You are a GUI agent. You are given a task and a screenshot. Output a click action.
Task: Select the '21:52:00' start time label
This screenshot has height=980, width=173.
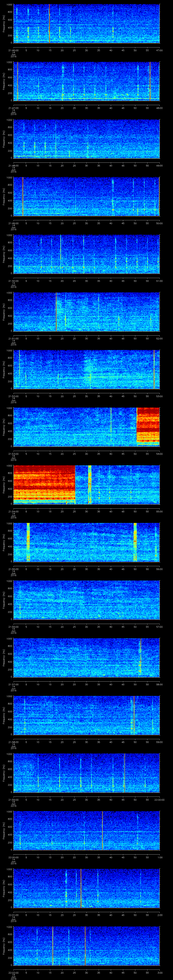coord(13,396)
